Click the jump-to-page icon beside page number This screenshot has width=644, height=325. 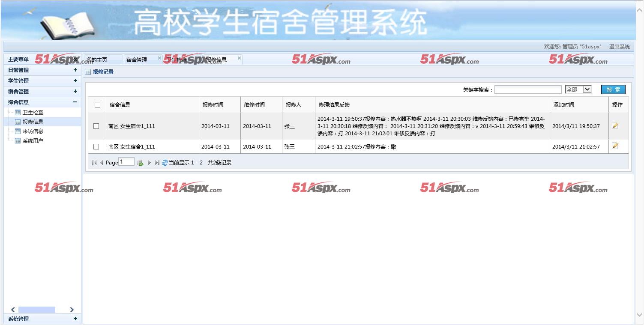tap(140, 163)
